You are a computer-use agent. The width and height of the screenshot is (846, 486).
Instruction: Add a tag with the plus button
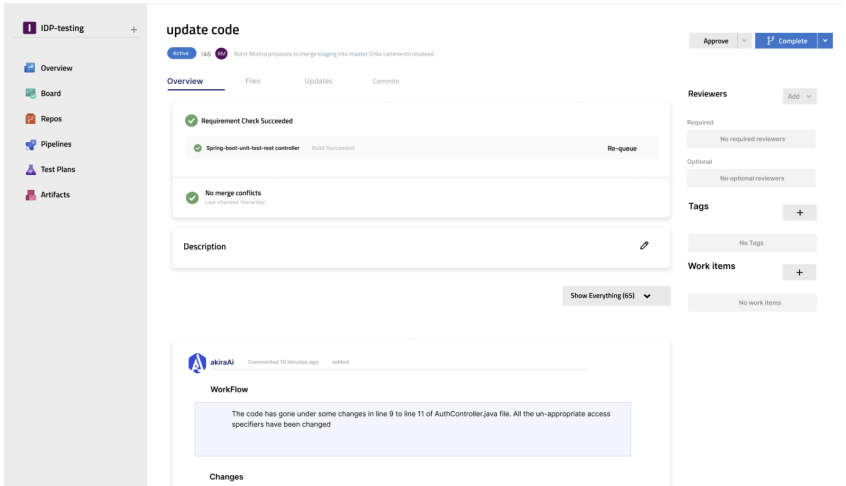[799, 213]
